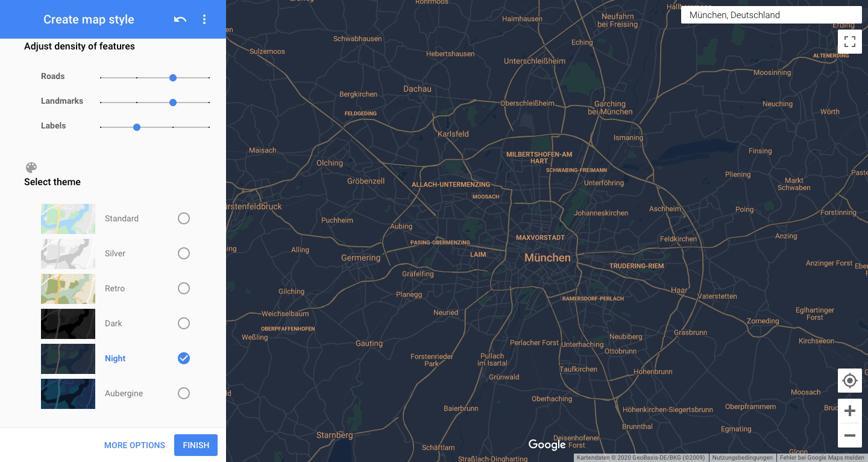
Task: Pick the Aubergine theme radio button
Action: (184, 393)
